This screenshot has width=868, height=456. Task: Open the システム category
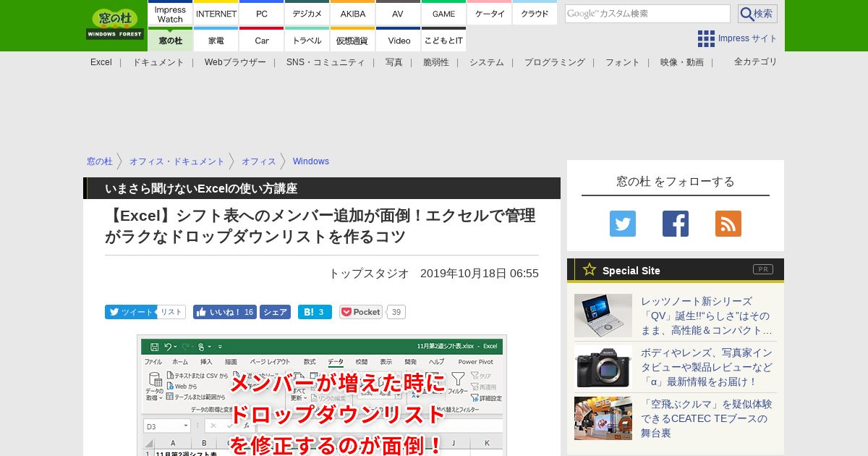click(x=487, y=62)
